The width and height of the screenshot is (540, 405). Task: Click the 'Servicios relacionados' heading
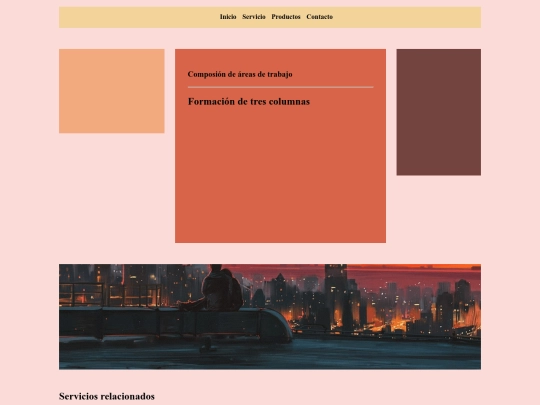point(107,396)
